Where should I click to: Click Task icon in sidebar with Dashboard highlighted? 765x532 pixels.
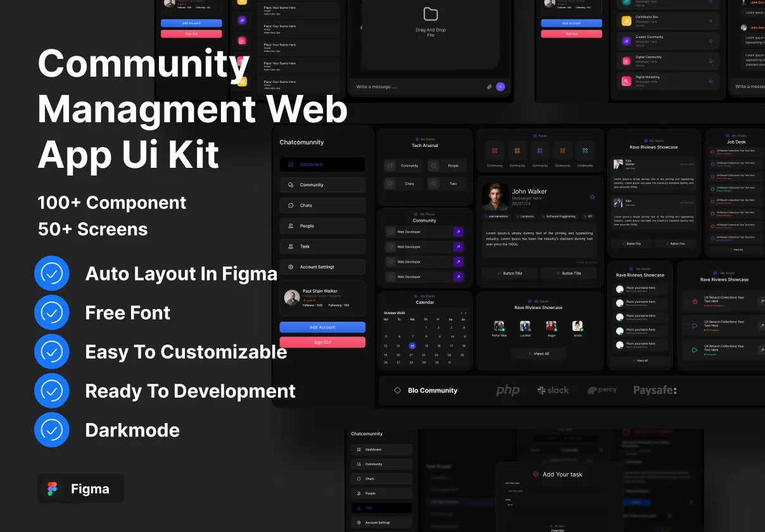[291, 246]
